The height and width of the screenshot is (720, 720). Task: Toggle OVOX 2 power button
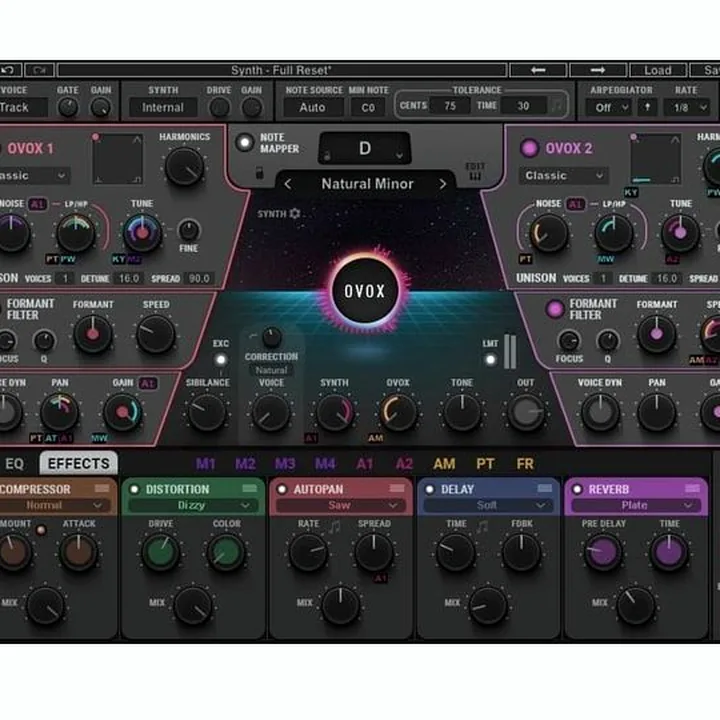click(x=529, y=148)
